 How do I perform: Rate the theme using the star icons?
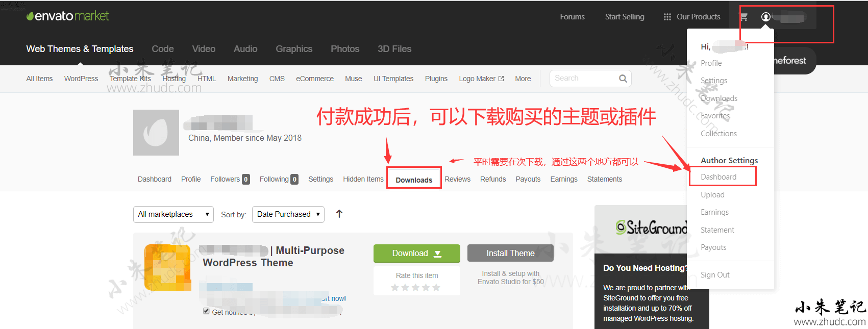(x=415, y=288)
